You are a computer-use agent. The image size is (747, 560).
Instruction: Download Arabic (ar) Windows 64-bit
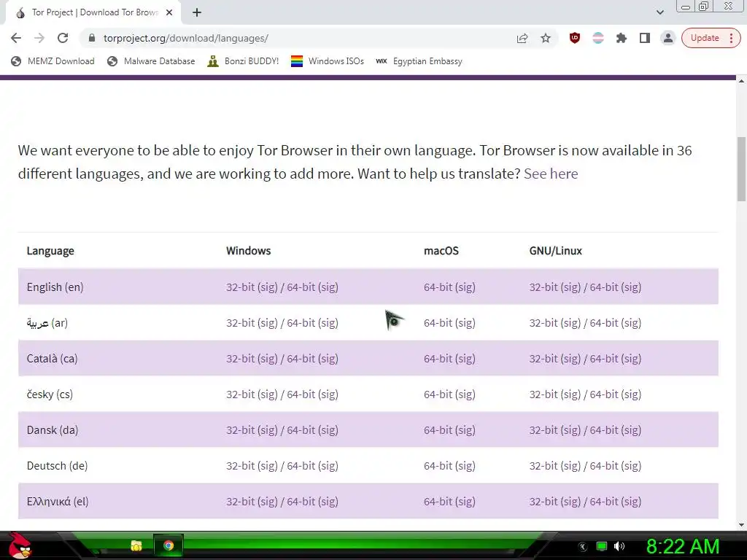301,323
